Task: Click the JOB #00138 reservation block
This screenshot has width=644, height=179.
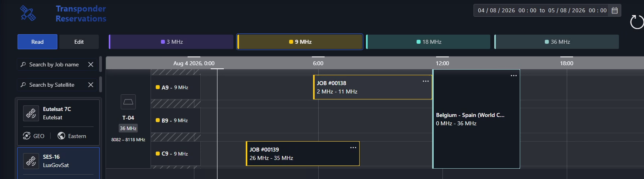Action: click(x=373, y=87)
